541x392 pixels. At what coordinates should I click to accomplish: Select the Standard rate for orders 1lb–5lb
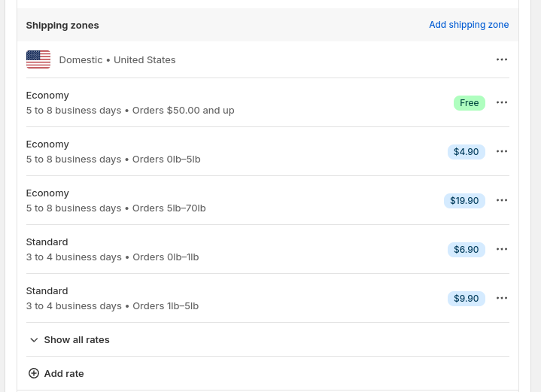(112, 299)
